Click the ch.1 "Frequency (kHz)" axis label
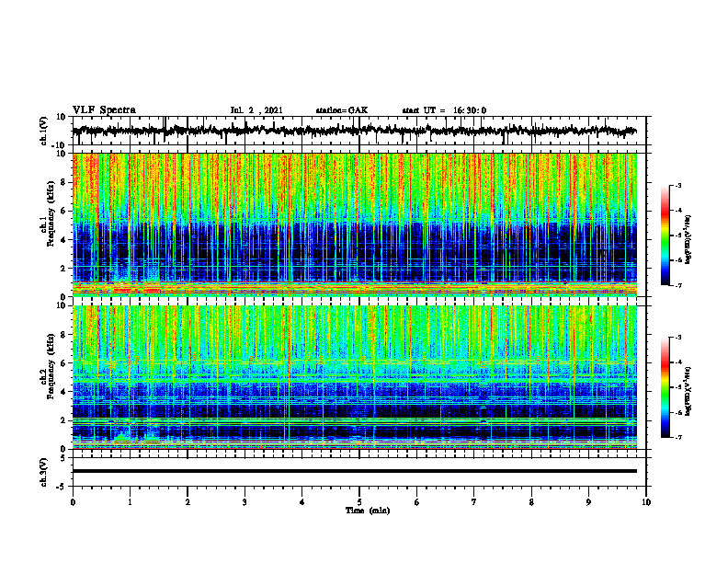The image size is (728, 563). click(51, 214)
